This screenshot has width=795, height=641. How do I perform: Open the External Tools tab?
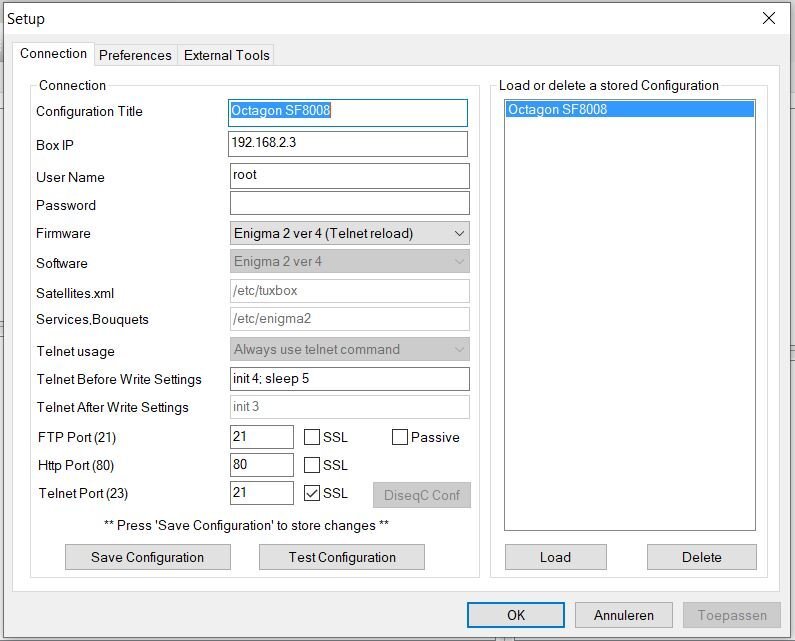tap(226, 55)
